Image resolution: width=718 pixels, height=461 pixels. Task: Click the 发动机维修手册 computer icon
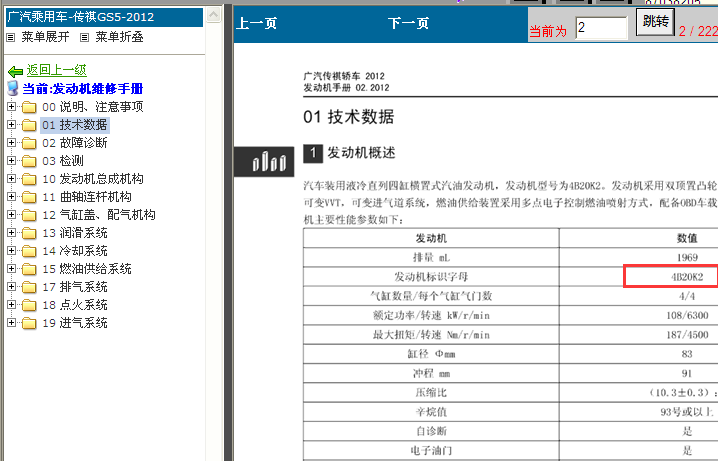(13, 88)
